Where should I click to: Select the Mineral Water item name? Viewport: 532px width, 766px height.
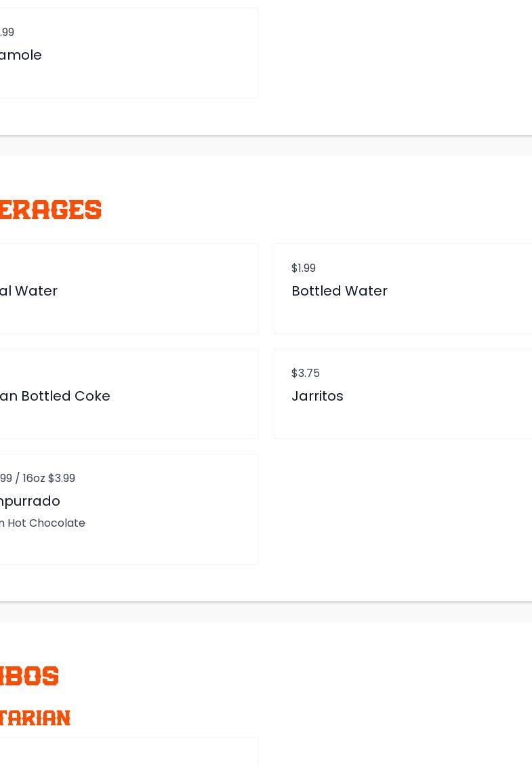(x=28, y=291)
